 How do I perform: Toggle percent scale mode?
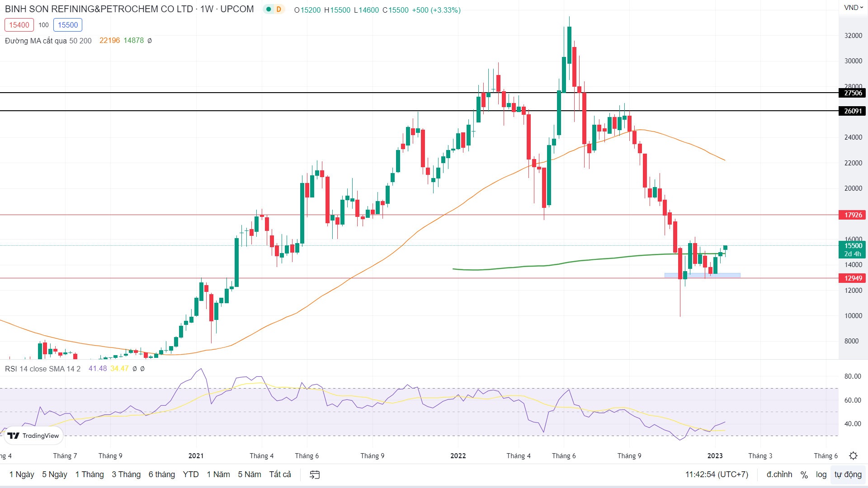pyautogui.click(x=804, y=474)
